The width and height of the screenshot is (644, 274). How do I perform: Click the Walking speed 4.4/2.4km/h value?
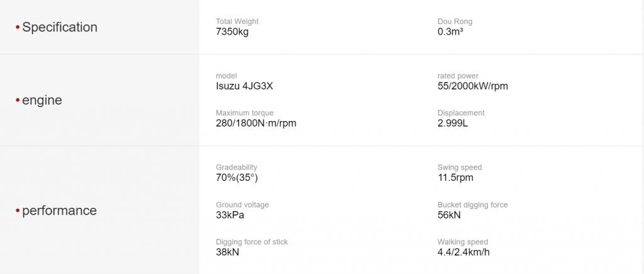[464, 252]
